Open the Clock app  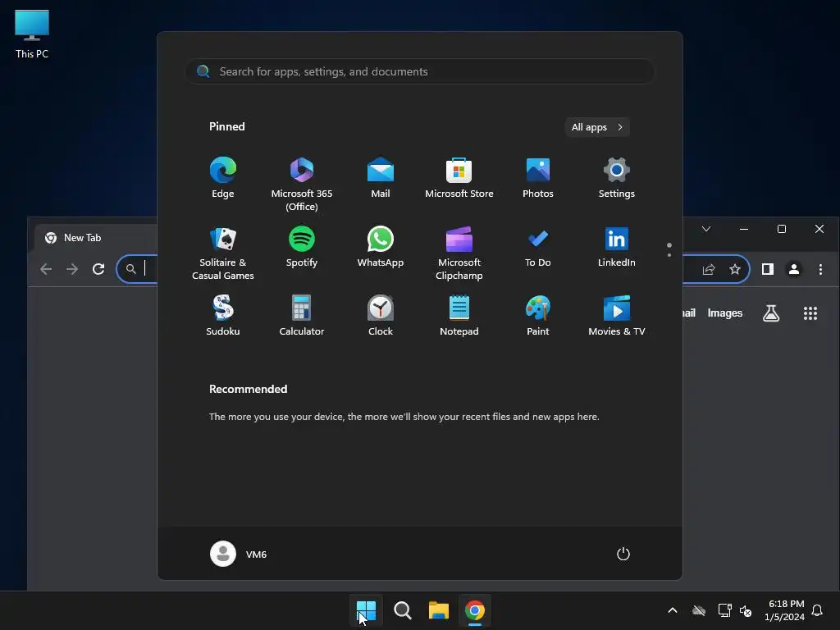coord(381,316)
